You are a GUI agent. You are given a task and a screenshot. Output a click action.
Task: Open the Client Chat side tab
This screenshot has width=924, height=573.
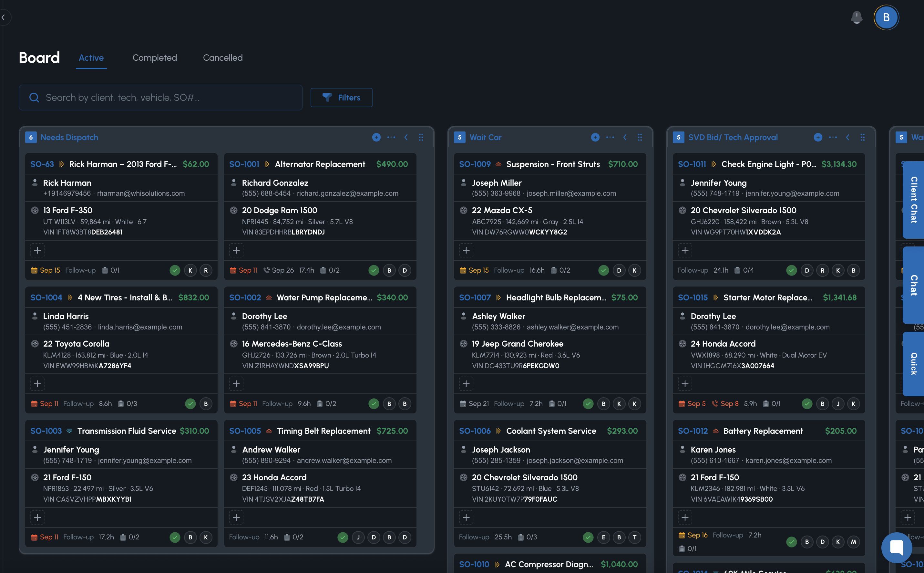pyautogui.click(x=913, y=200)
